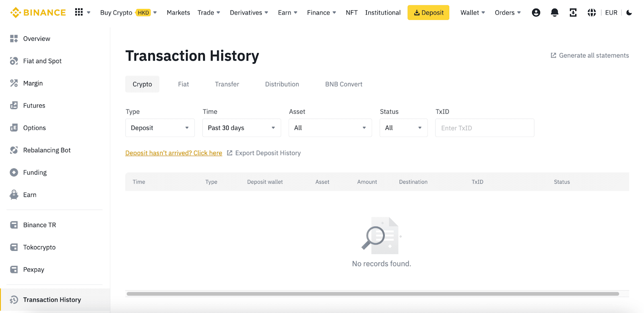Click the Binance logo

pyautogui.click(x=38, y=12)
